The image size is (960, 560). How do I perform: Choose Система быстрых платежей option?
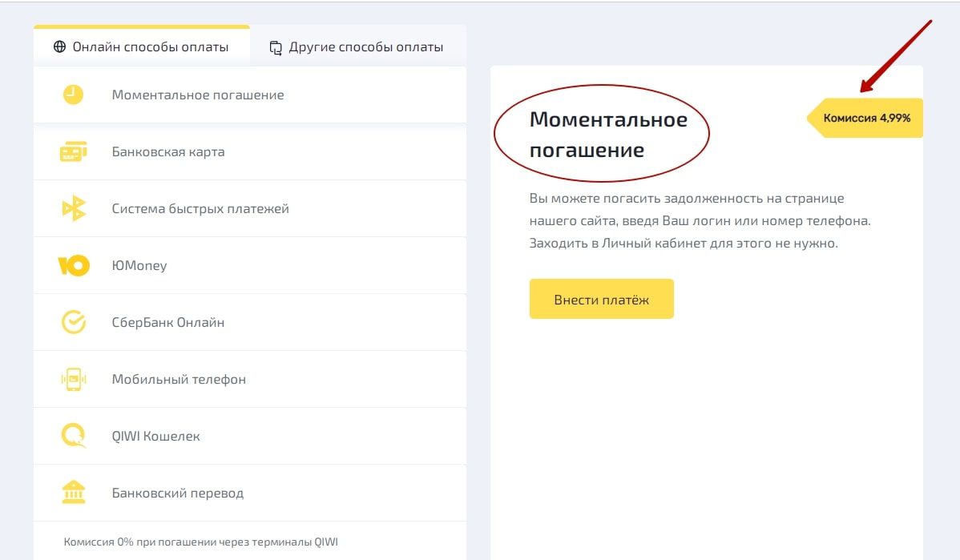250,209
